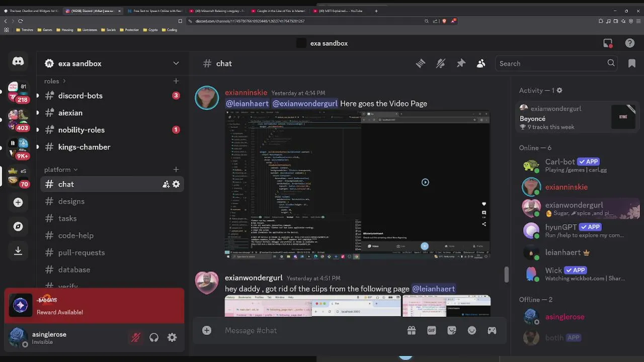Edit channel gear icon on chat channel
644x362 pixels.
click(x=176, y=185)
